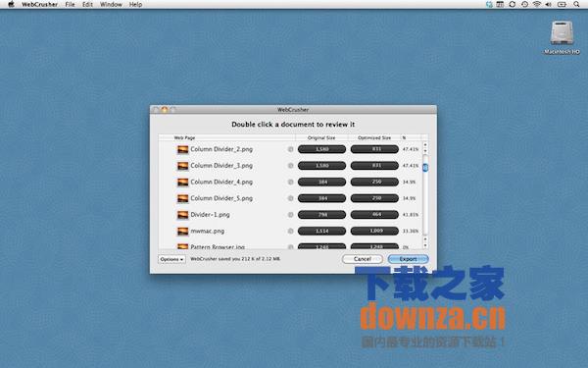The width and height of the screenshot is (588, 368).
Task: Click the percent value in the Divider-1.png row
Action: coord(411,215)
